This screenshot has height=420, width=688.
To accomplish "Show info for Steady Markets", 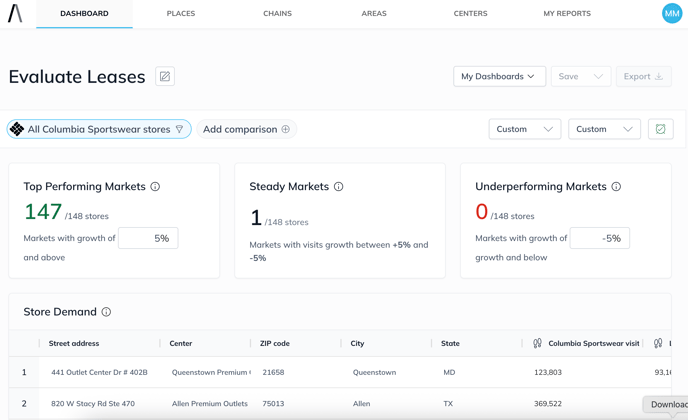I will point(339,187).
